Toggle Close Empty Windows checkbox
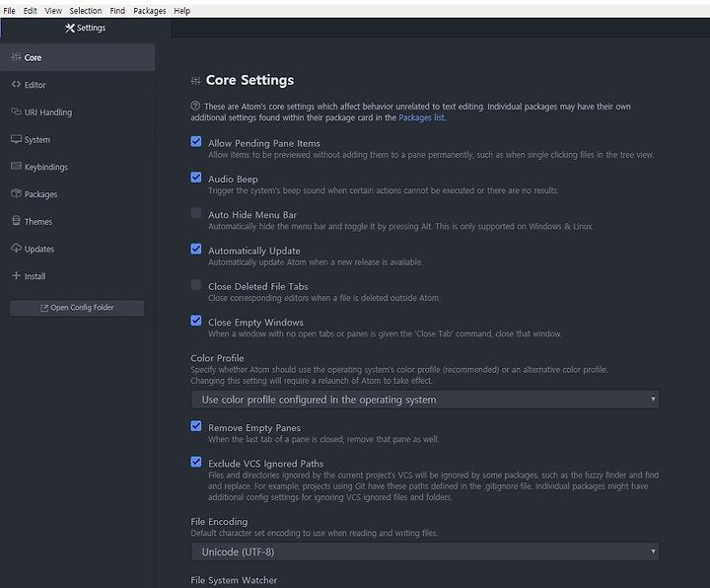This screenshot has width=710, height=588. [196, 321]
